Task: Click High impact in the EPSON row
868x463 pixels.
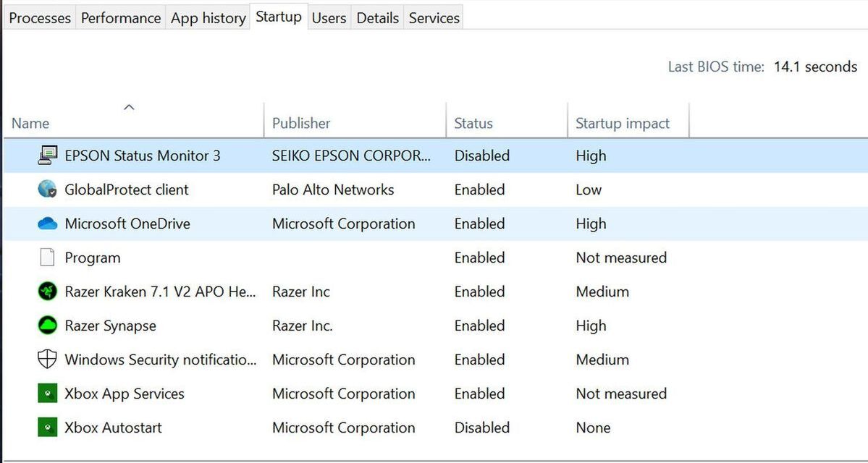Action: coord(591,156)
